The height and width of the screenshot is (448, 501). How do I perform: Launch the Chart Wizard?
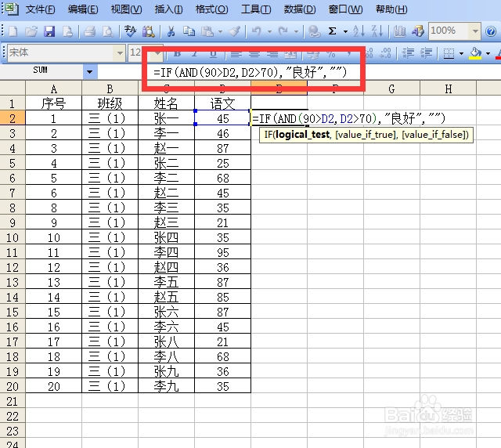[400, 31]
